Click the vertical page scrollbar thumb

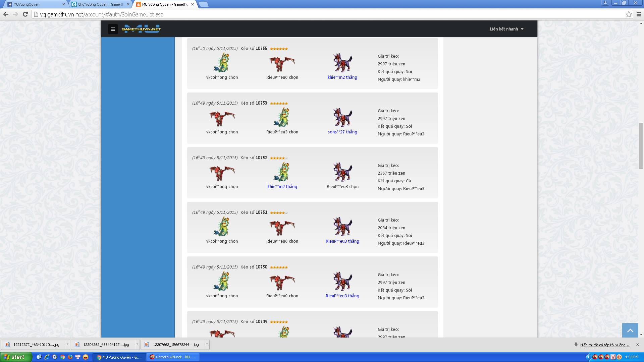tap(641, 146)
